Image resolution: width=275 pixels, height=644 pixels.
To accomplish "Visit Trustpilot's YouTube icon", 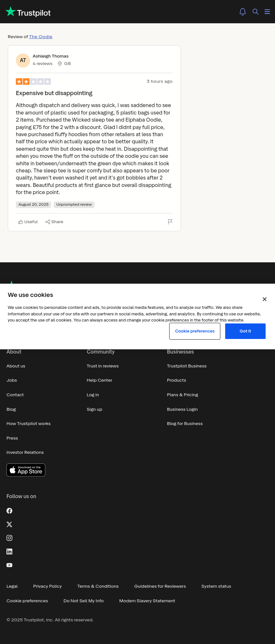I will 9,565.
